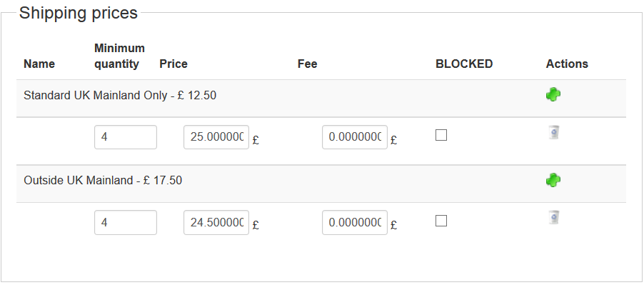Screen dimensions: 644x285
Task: Click the Name column header
Action: click(x=39, y=64)
